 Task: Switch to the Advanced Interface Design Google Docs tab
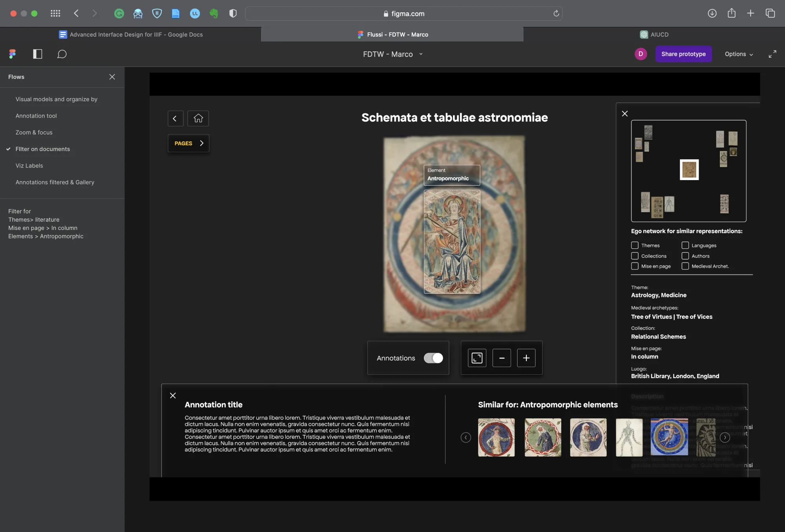point(131,35)
